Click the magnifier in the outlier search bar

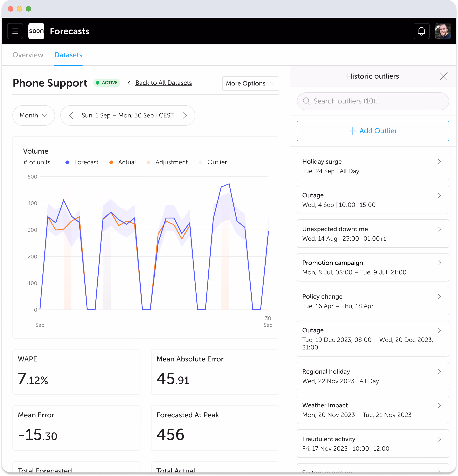click(x=306, y=101)
